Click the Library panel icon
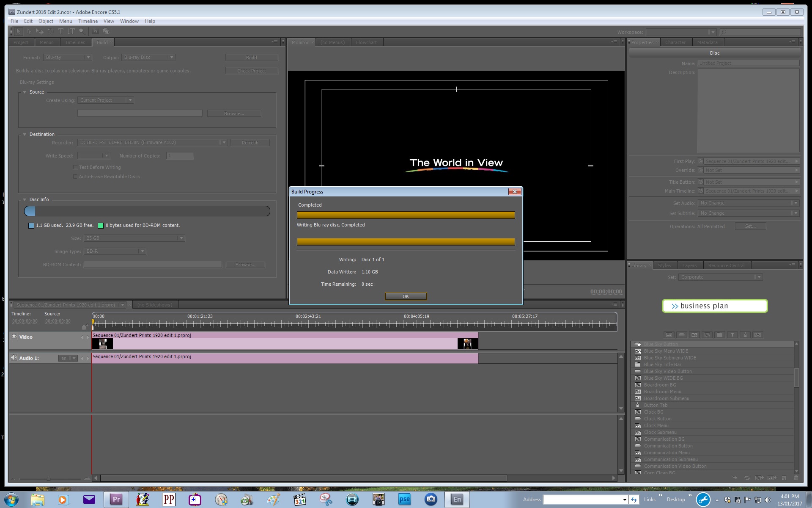 click(639, 265)
